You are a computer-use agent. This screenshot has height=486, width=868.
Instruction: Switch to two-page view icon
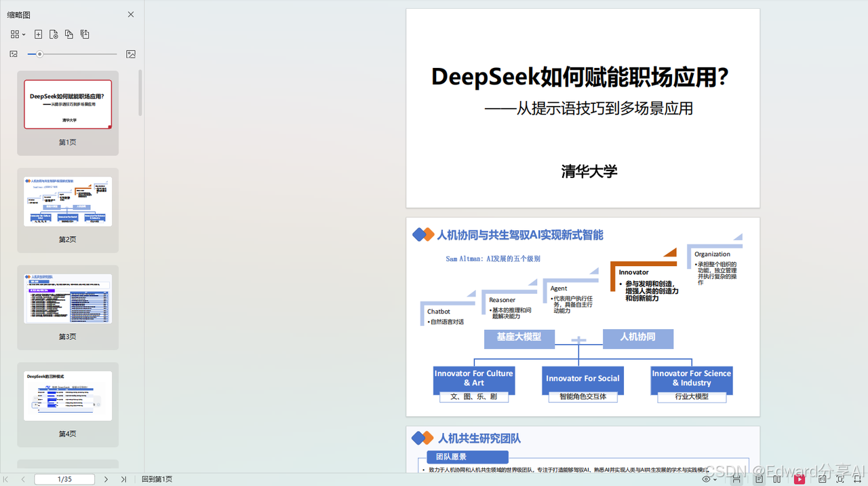pos(777,479)
